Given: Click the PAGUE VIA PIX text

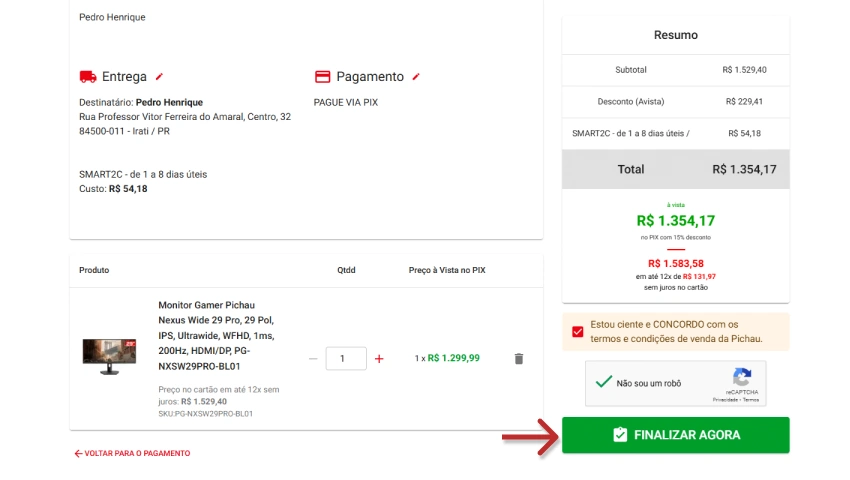Looking at the screenshot, I should pyautogui.click(x=346, y=103).
